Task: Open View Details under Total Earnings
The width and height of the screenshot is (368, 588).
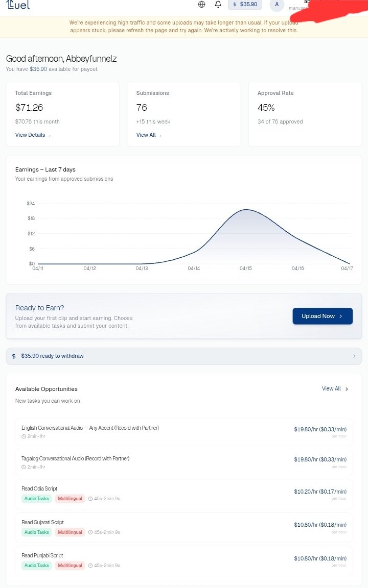Action: pyautogui.click(x=33, y=135)
